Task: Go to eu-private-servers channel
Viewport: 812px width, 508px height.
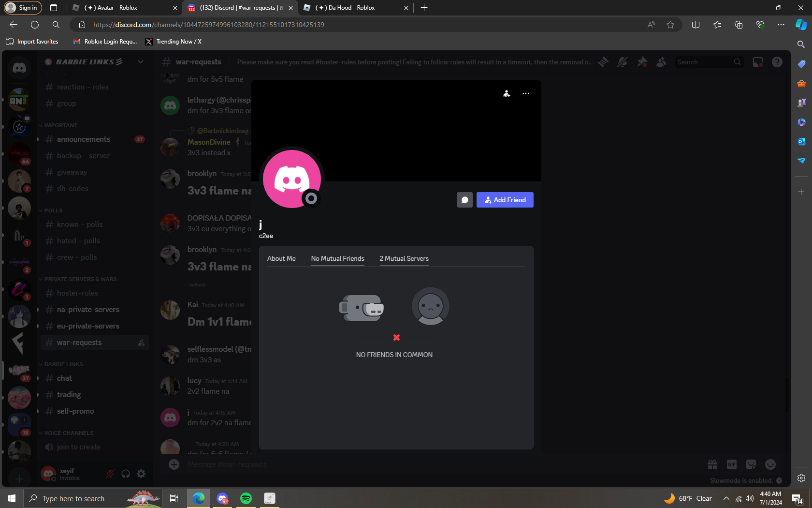Action: 94,326
